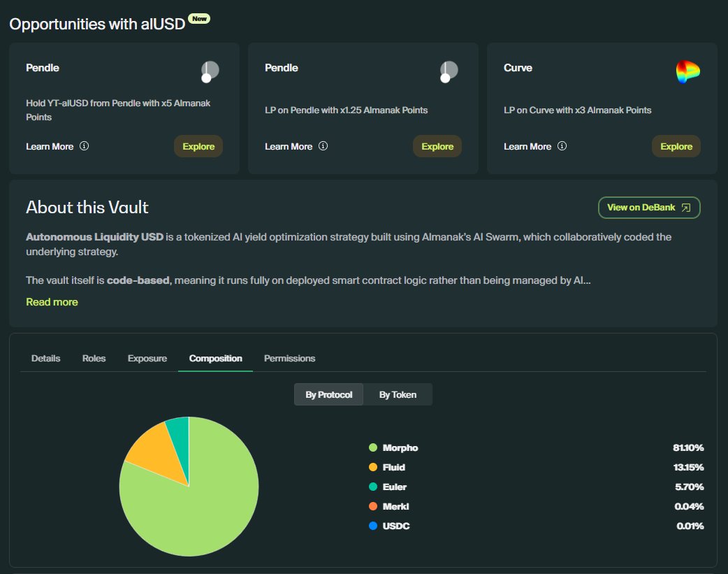Viewport: 728px width, 574px height.
Task: Switch composition view to By Protocol
Action: coord(328,394)
